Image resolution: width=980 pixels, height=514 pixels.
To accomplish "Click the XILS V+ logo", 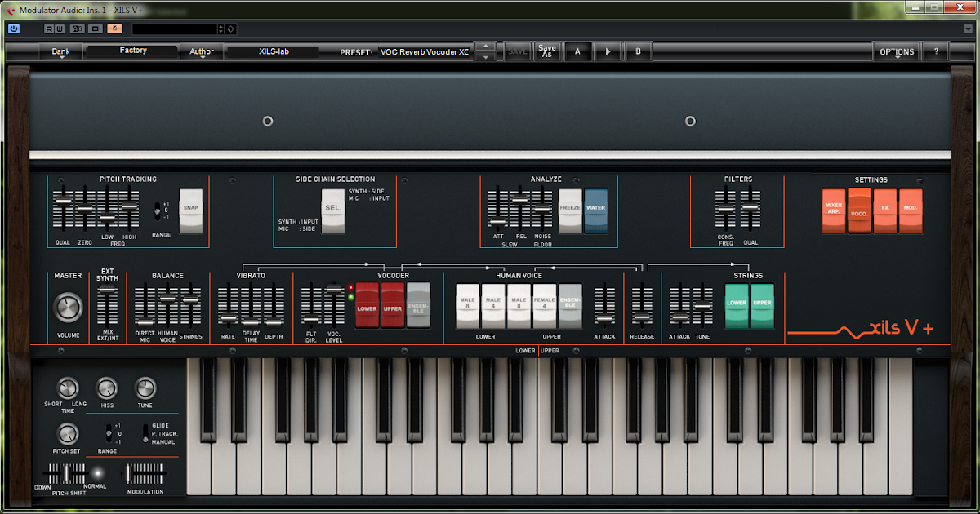I will [862, 329].
